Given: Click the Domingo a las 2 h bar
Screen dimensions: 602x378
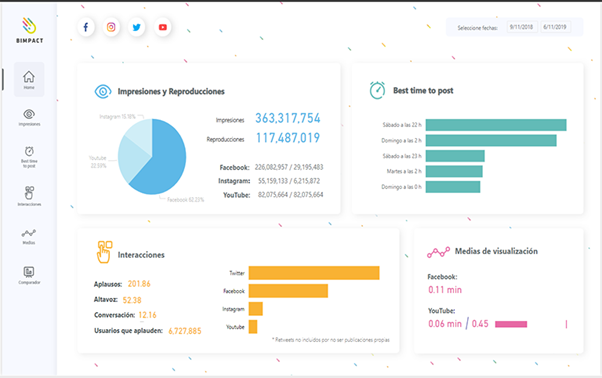Looking at the screenshot, I should click(491, 140).
